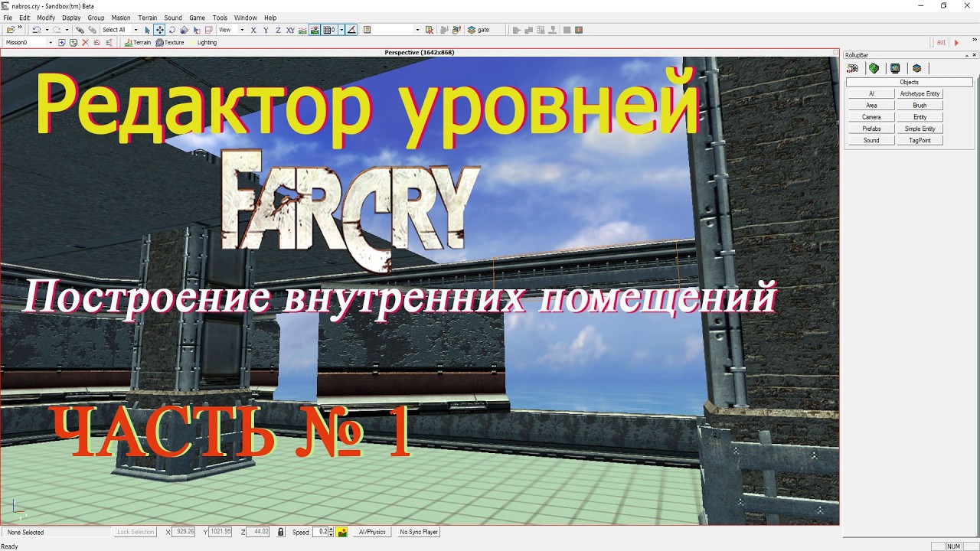Select the RollupBar terrain tab icon
The width and height of the screenshot is (980, 551).
tap(874, 68)
